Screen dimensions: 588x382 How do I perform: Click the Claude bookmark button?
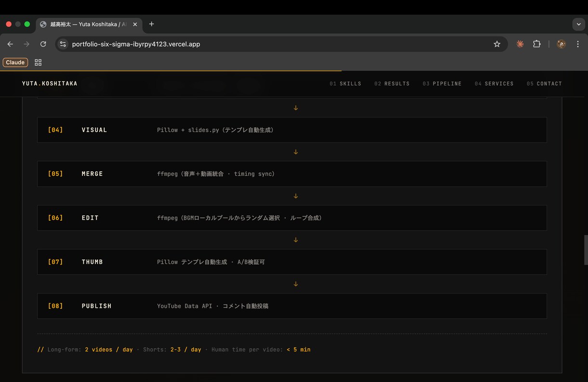click(15, 62)
